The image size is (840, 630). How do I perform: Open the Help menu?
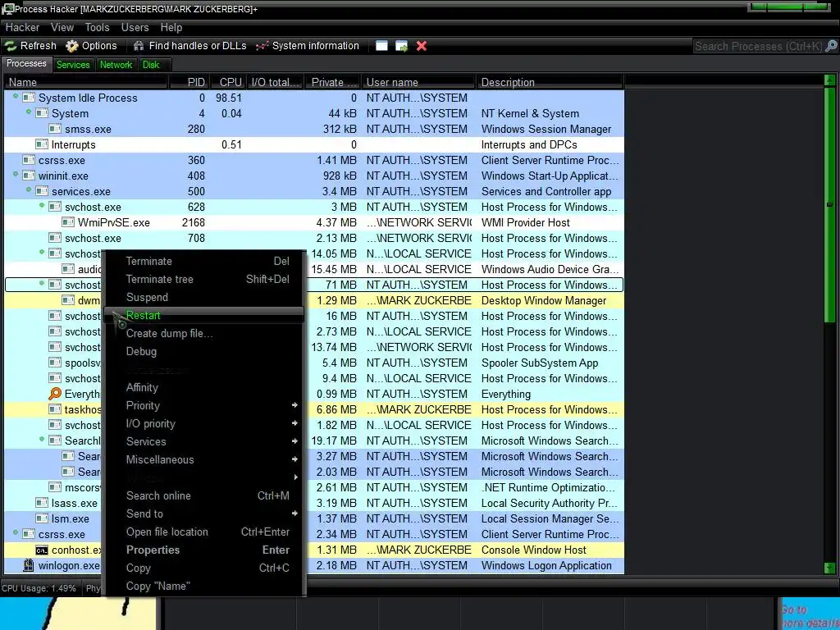[x=171, y=27]
